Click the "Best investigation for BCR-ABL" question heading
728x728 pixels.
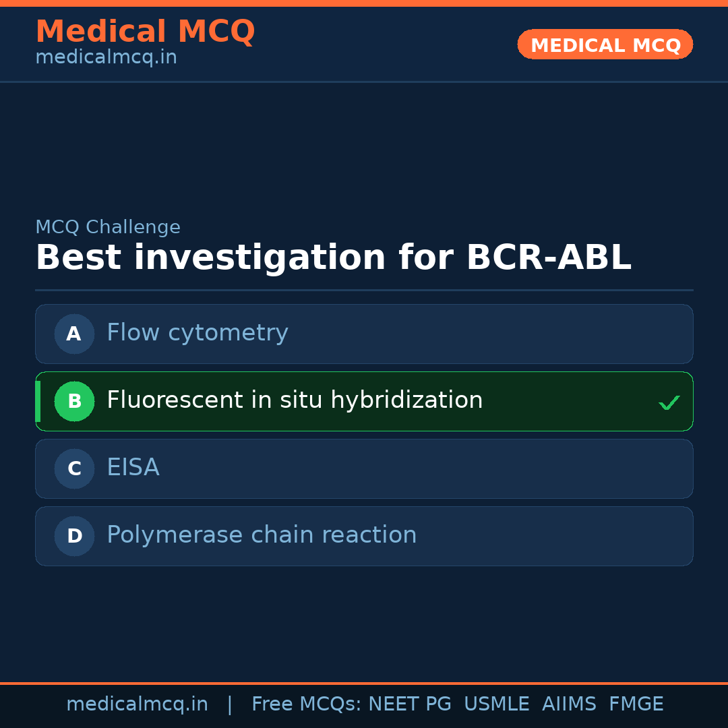tap(333, 258)
